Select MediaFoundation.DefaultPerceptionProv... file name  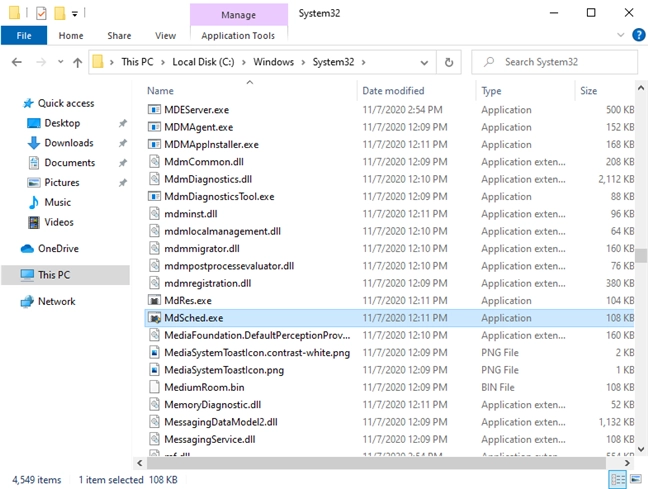(257, 335)
